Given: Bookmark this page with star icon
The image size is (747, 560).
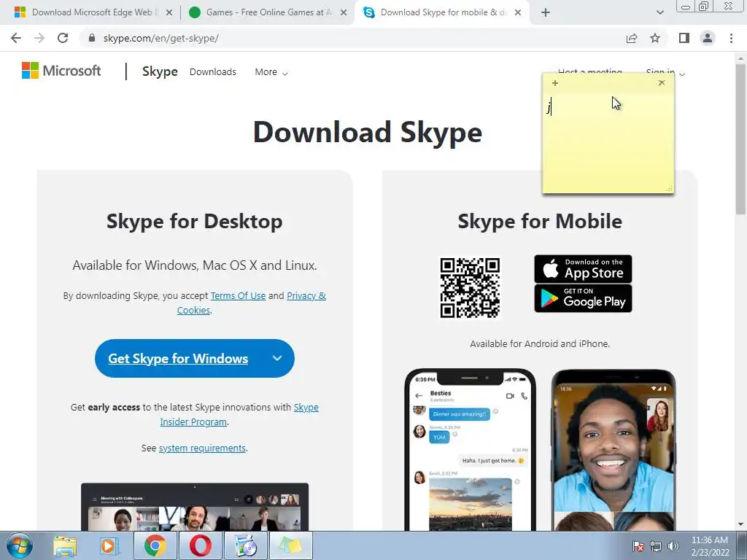Looking at the screenshot, I should [655, 38].
